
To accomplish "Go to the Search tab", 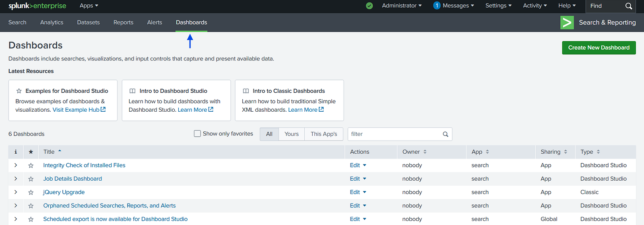I will tap(17, 23).
